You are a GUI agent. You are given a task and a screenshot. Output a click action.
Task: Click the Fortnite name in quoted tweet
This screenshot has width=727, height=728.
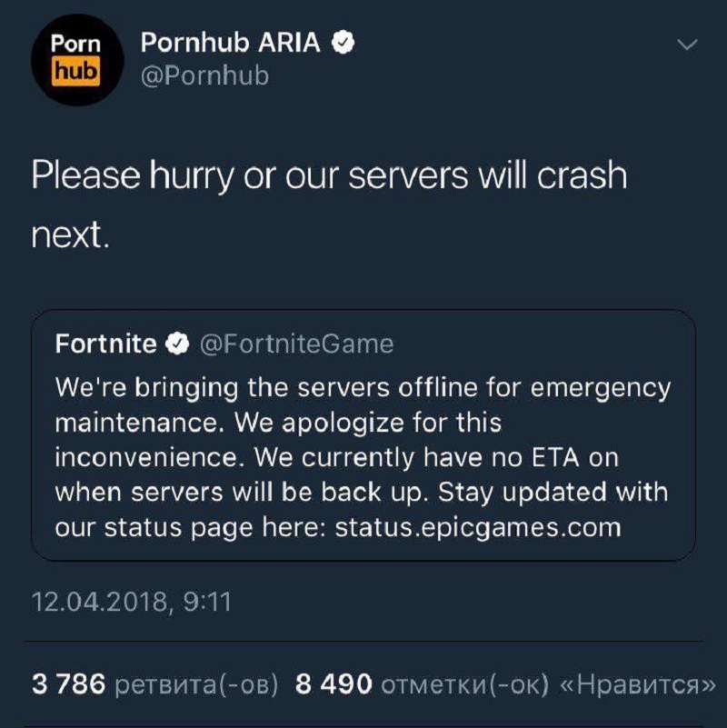click(x=105, y=344)
